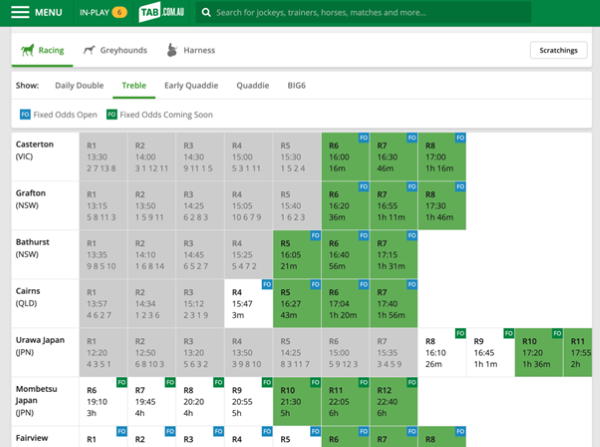This screenshot has width=600, height=447.
Task: Select the Urawa Japan (JPN) meeting name
Action: coord(40,346)
